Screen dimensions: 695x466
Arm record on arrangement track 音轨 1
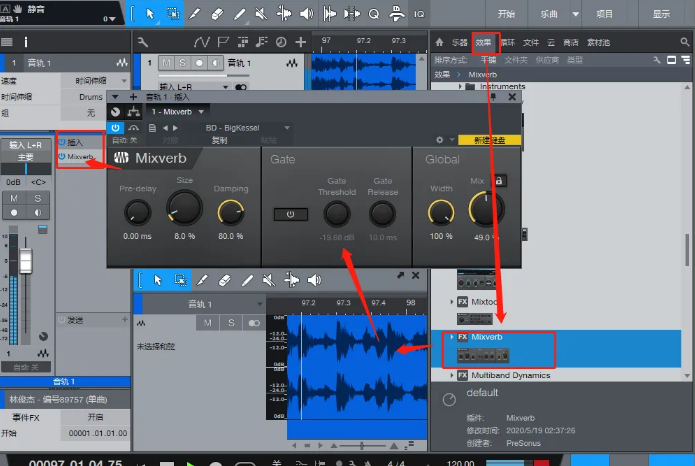coord(199,63)
